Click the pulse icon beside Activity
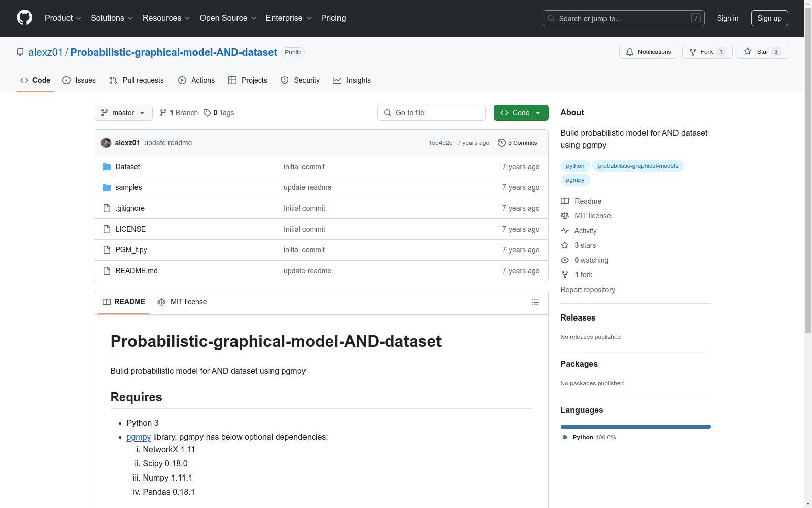The image size is (812, 508). [565, 231]
